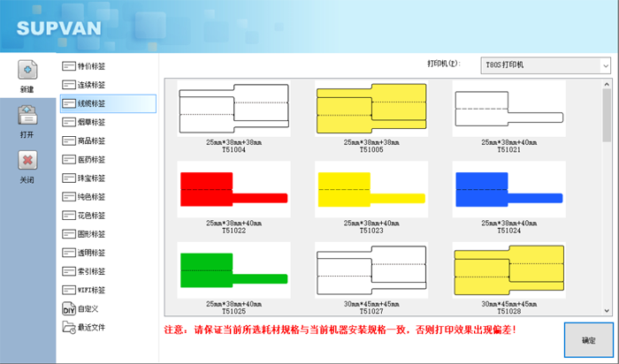Open the 打印机 printer dropdown
619x364 pixels.
[545, 65]
